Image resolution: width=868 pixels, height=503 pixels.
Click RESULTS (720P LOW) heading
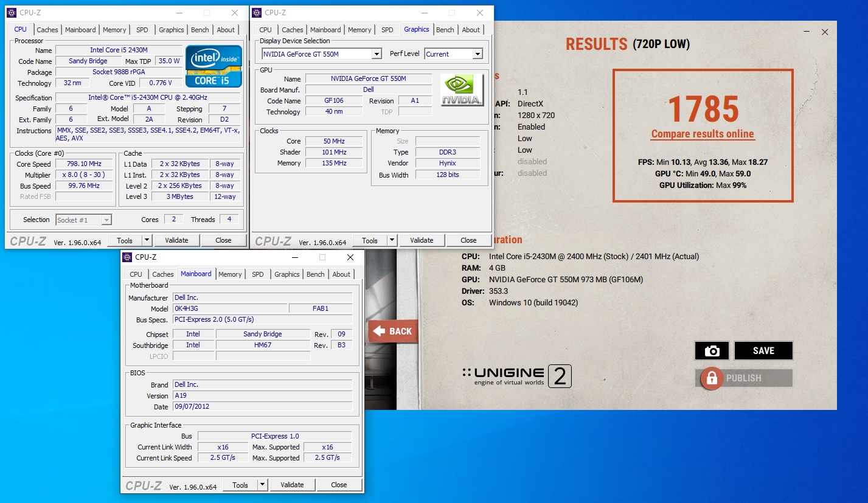[628, 44]
